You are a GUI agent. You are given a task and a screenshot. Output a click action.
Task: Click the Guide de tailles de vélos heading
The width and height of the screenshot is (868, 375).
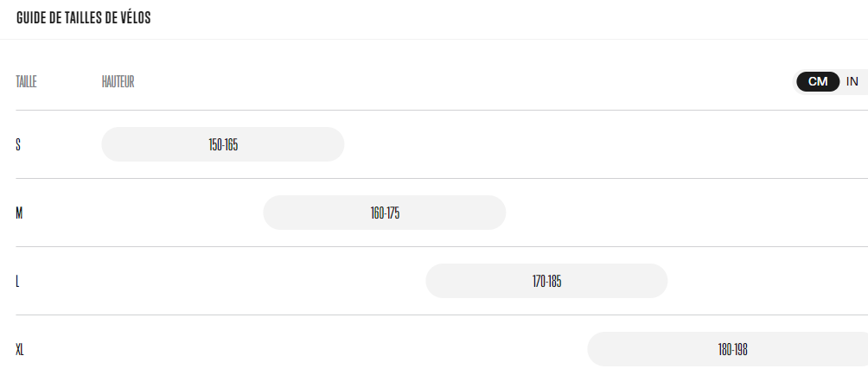(84, 17)
